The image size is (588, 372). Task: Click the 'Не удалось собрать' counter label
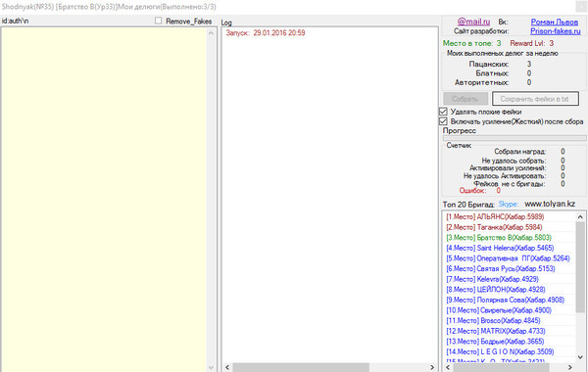point(514,161)
